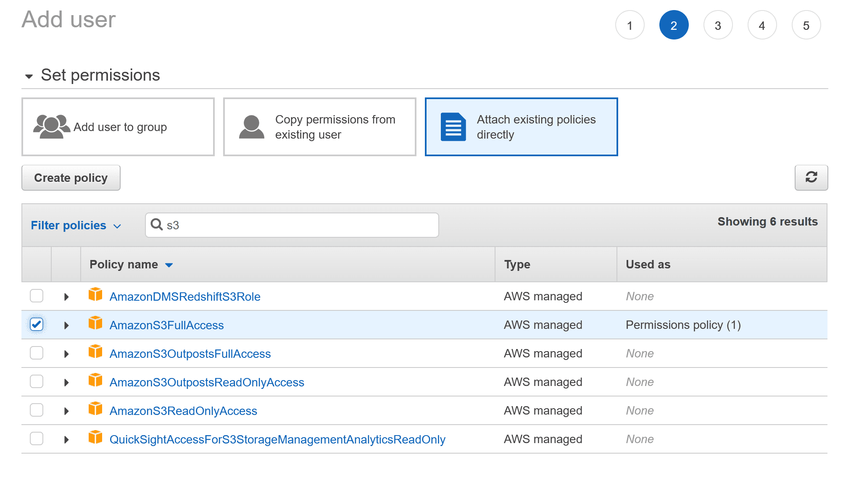Click the document icon on Attach existing policies
Viewport: 851px width, 504px height.
tap(453, 127)
